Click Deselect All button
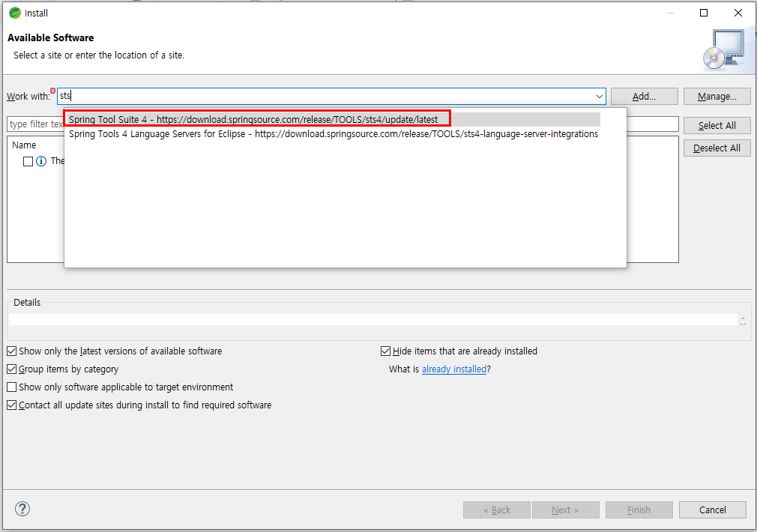This screenshot has width=757, height=532. (x=717, y=148)
